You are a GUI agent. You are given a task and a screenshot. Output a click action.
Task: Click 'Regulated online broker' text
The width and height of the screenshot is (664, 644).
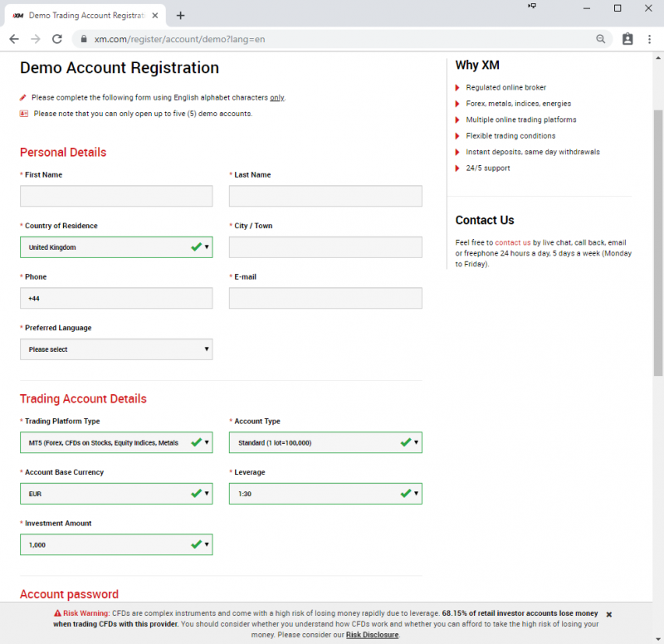[x=506, y=87]
